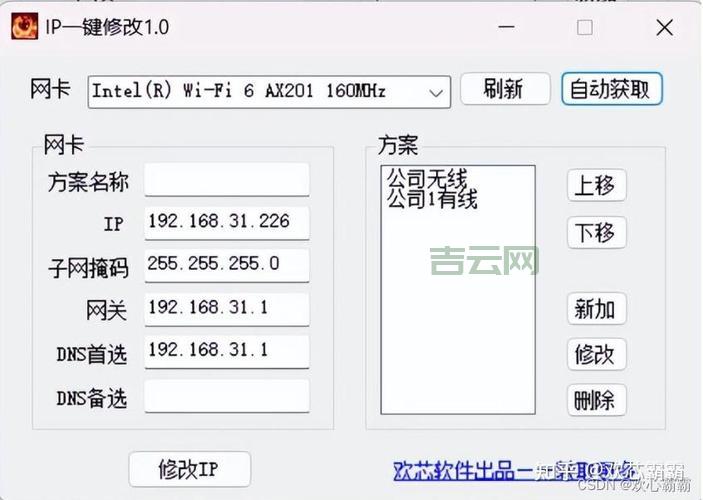Click the 修改 button beside scheme list
The height and width of the screenshot is (500, 703).
click(x=596, y=354)
